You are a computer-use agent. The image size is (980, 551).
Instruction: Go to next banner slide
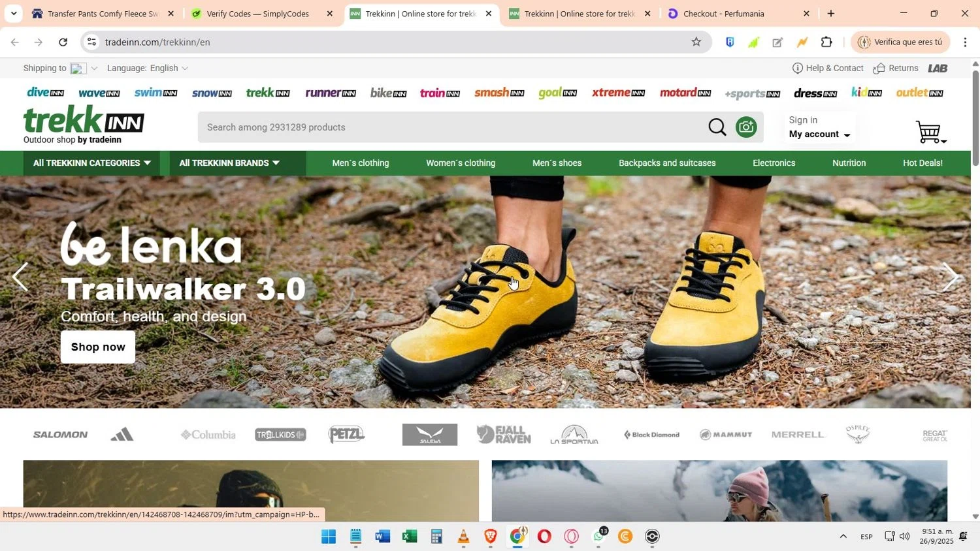click(x=950, y=277)
